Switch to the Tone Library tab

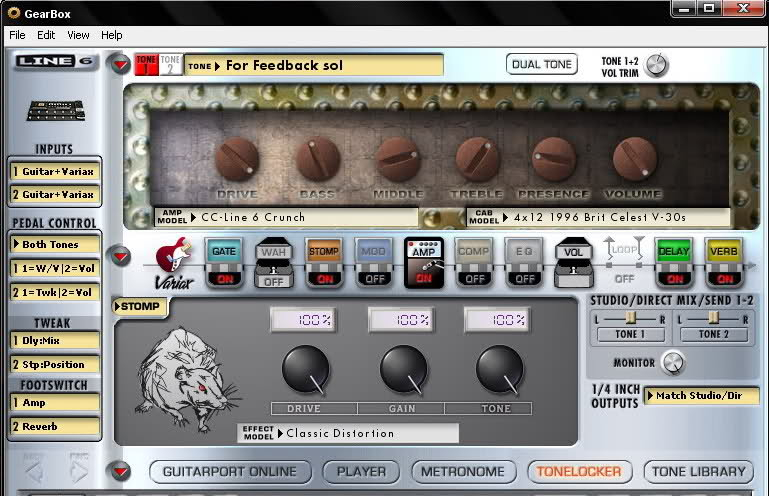(x=698, y=471)
